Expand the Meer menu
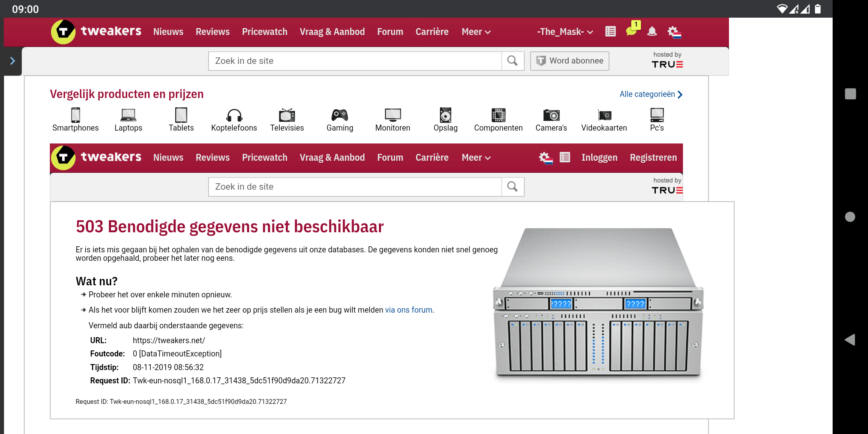This screenshot has width=868, height=434. (x=475, y=31)
